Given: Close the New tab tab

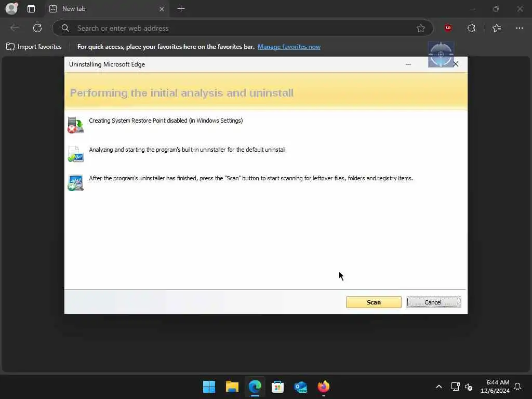Looking at the screenshot, I should (162, 9).
